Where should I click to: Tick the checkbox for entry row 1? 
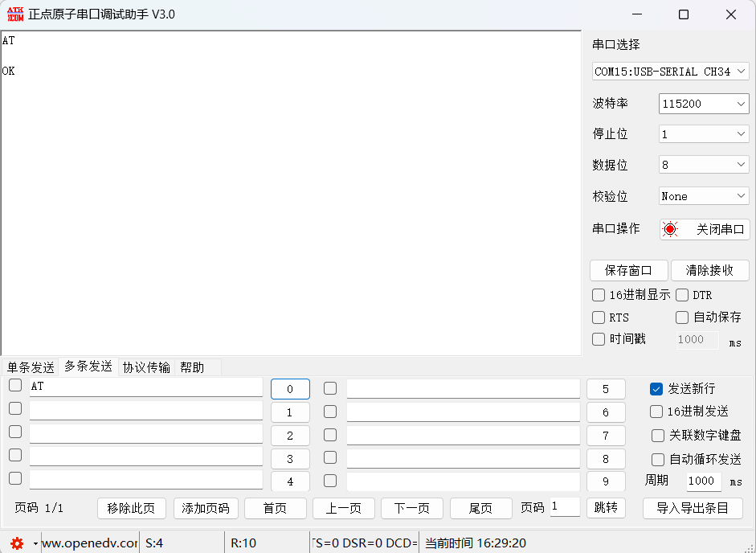click(x=15, y=408)
